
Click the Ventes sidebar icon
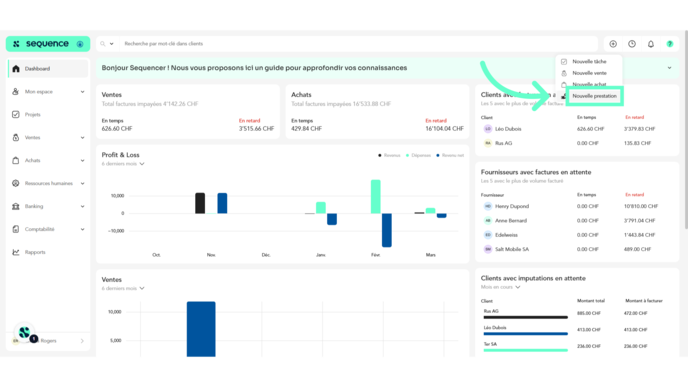(x=16, y=137)
